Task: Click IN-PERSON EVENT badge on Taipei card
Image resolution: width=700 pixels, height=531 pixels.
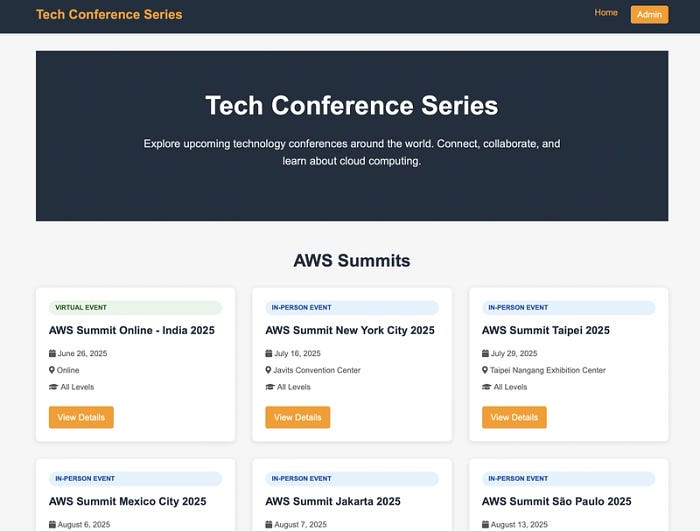Action: point(568,308)
